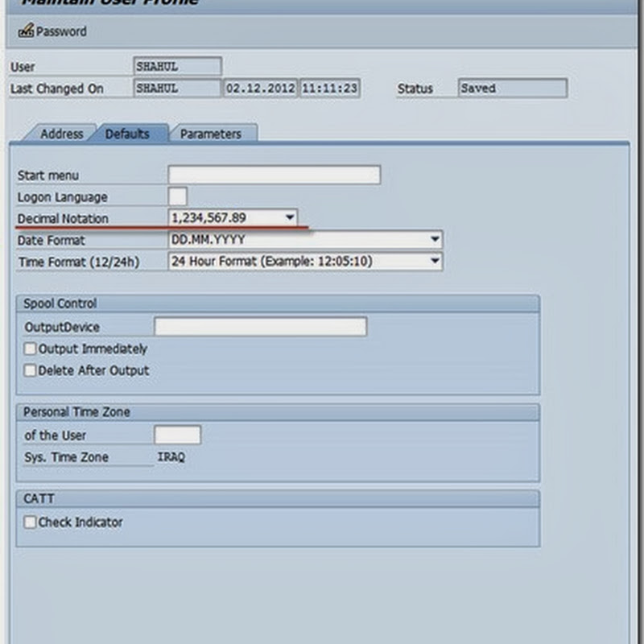Image resolution: width=644 pixels, height=644 pixels.
Task: Open the Decimal Notation dropdown
Action: pyautogui.click(x=291, y=217)
